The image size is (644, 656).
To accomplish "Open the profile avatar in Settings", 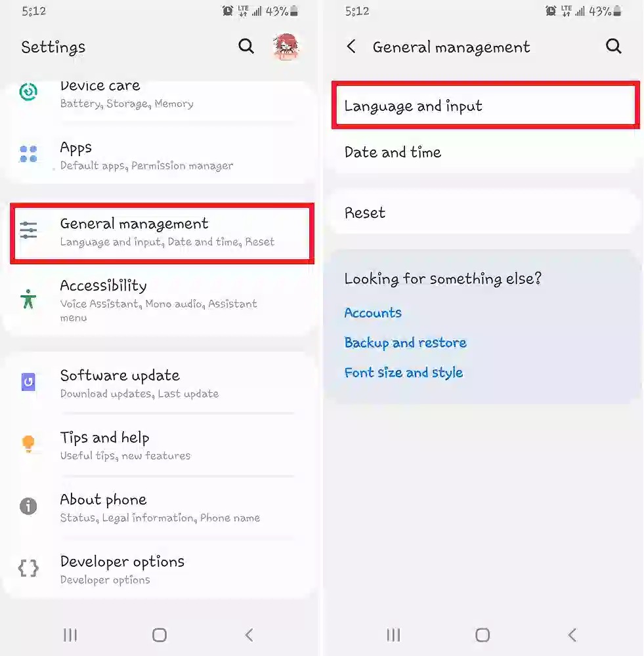I will tap(286, 47).
